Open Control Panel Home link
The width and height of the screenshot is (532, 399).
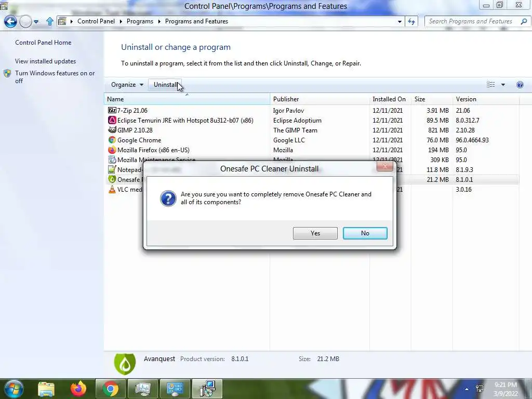pos(43,43)
